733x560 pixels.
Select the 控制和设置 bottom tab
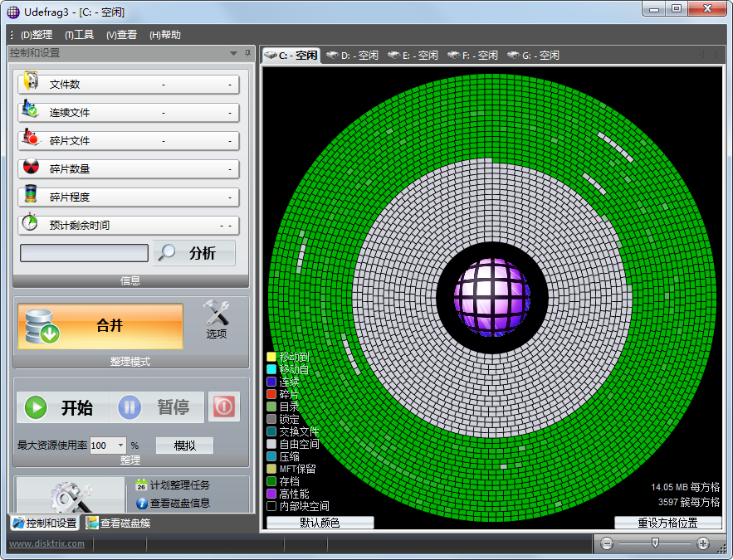click(44, 523)
